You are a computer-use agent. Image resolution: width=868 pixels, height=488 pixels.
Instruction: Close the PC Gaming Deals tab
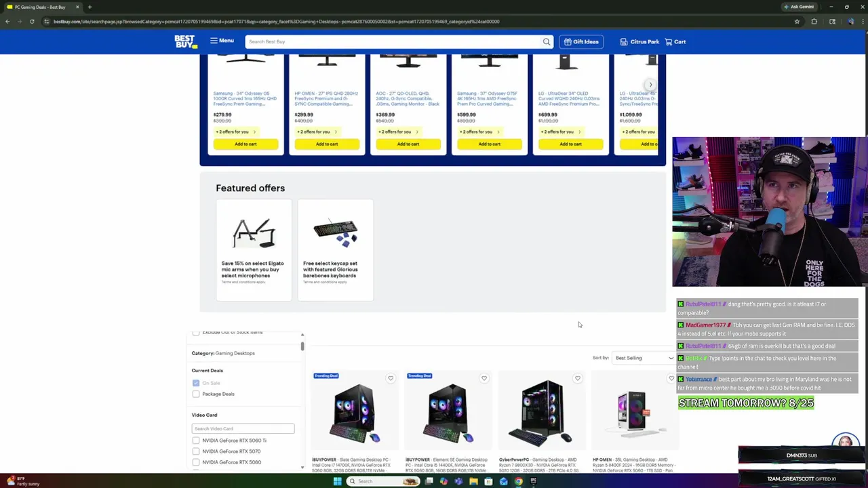(x=77, y=7)
